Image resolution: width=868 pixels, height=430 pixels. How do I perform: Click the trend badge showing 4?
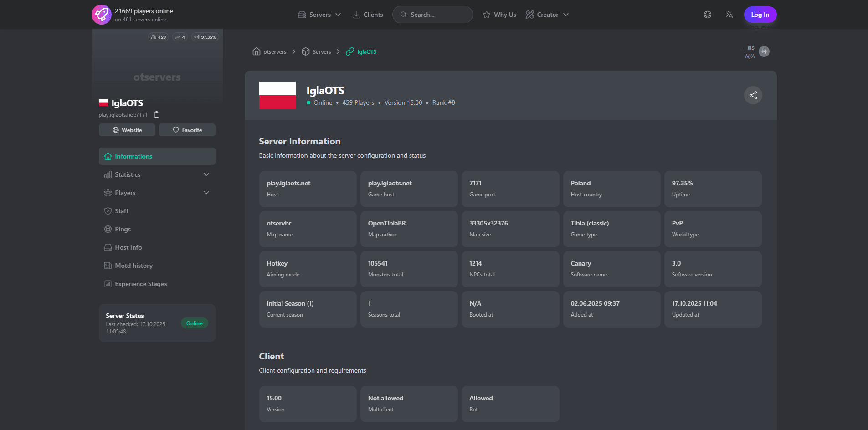(180, 37)
